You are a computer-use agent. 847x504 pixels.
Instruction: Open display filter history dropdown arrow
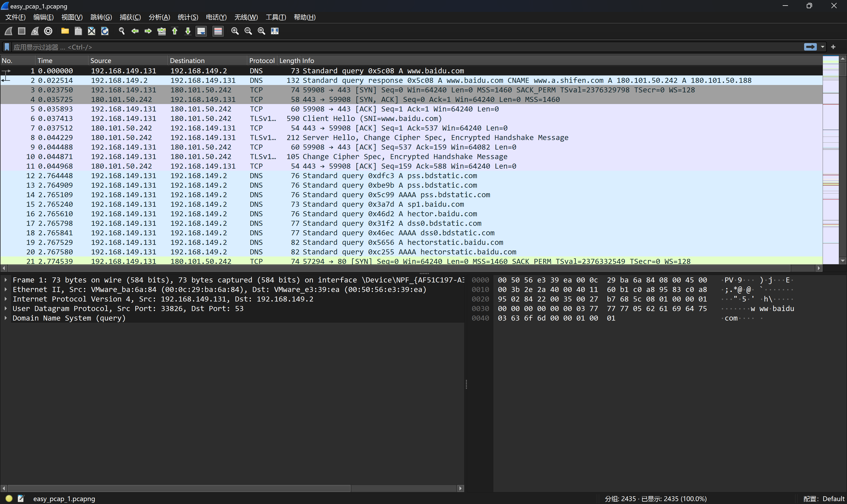point(823,47)
